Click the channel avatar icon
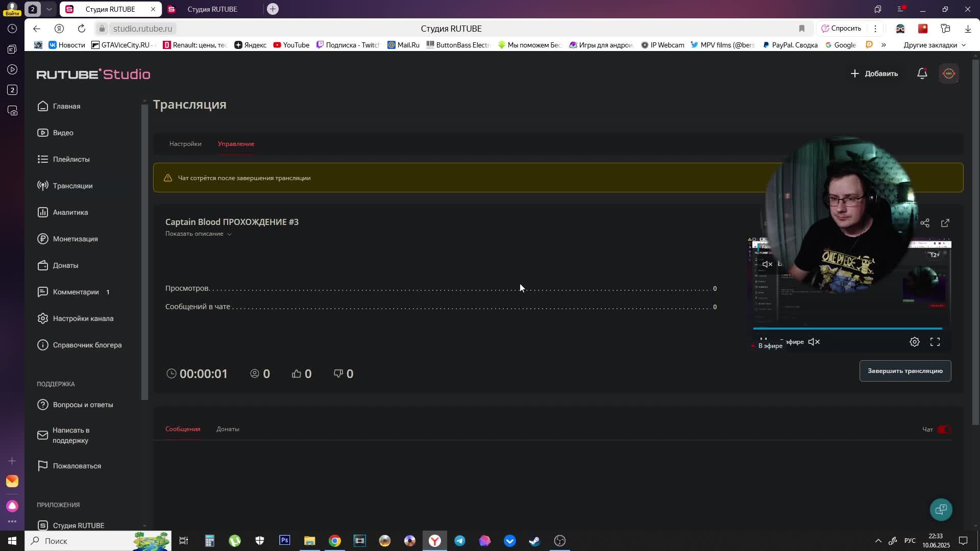The width and height of the screenshot is (980, 551). point(949,73)
